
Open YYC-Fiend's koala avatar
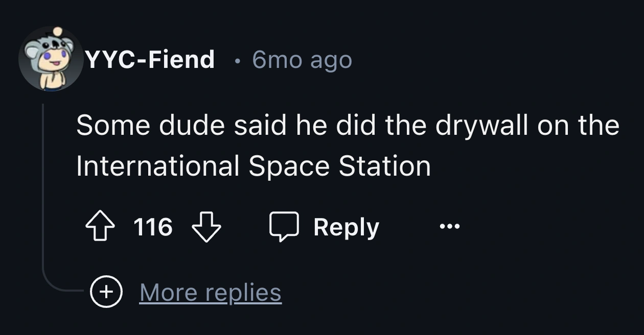pyautogui.click(x=50, y=60)
